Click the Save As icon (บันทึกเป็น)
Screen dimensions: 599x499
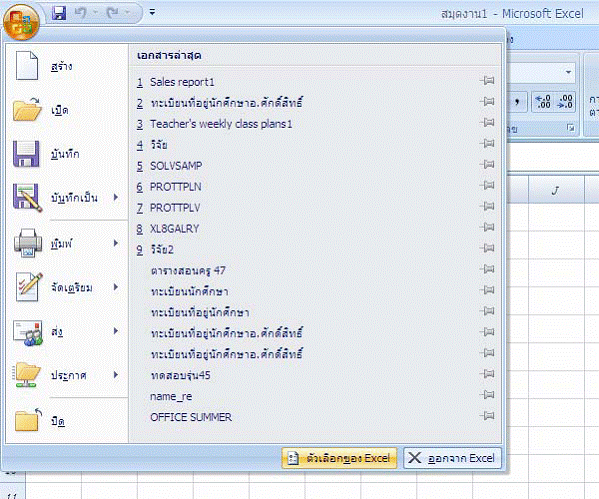click(27, 198)
